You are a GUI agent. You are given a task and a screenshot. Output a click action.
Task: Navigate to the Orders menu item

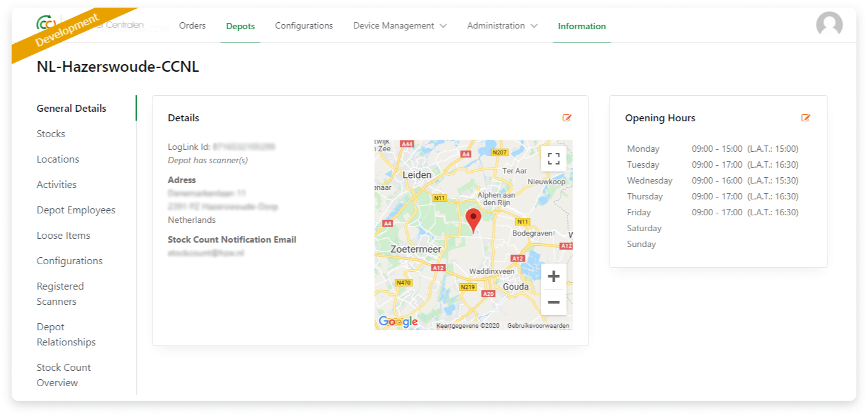pos(192,26)
